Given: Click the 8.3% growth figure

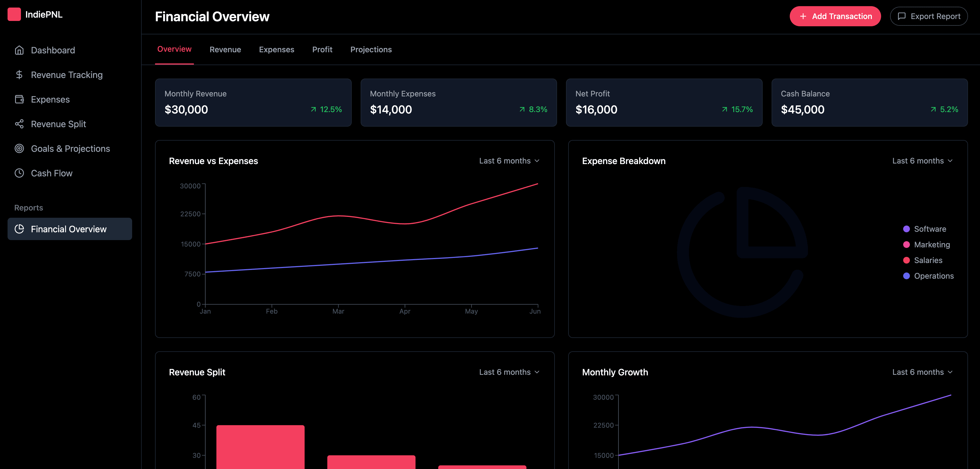Looking at the screenshot, I should [x=538, y=110].
